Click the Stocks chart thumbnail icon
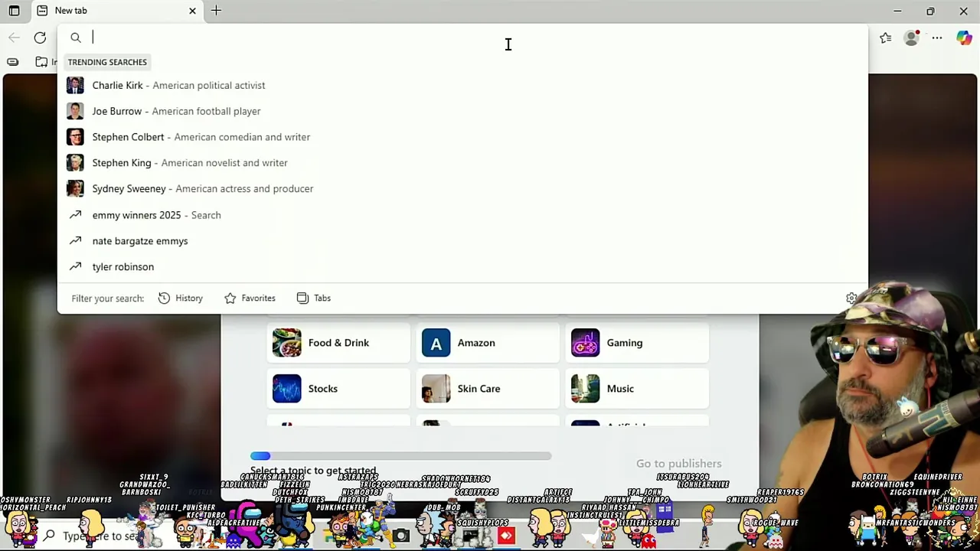 [x=286, y=389]
